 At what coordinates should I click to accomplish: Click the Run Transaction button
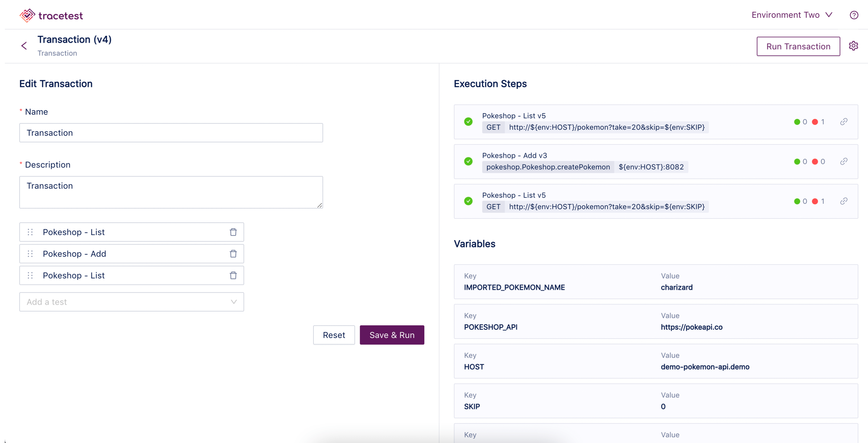799,46
